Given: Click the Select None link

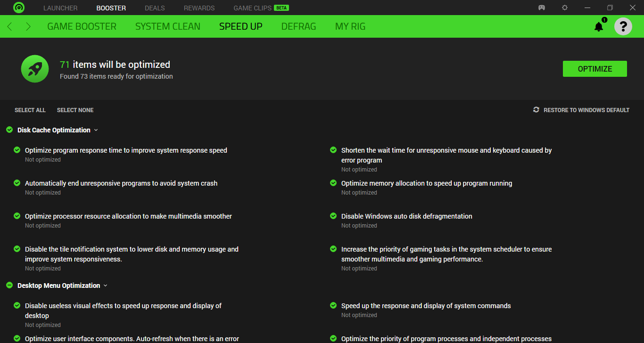Looking at the screenshot, I should coord(75,110).
